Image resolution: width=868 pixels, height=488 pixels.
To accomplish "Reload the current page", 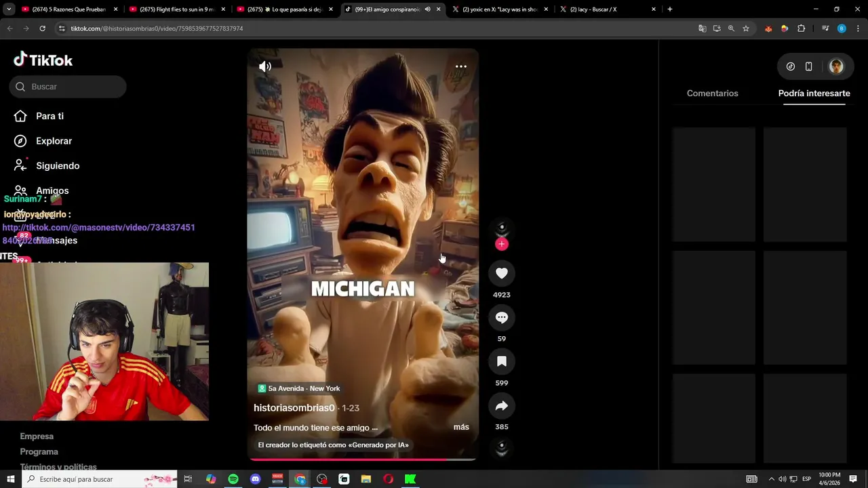I will click(42, 28).
